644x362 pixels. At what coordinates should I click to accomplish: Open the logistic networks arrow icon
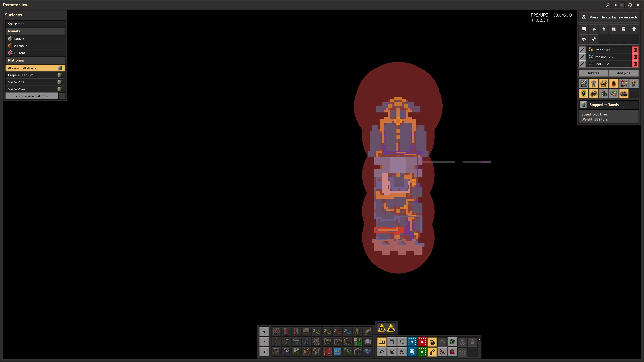pos(604,29)
